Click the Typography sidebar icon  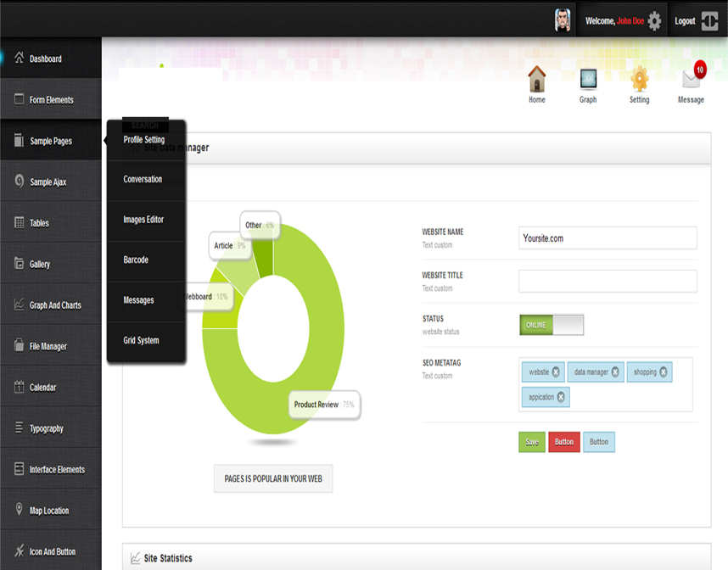[x=19, y=427]
